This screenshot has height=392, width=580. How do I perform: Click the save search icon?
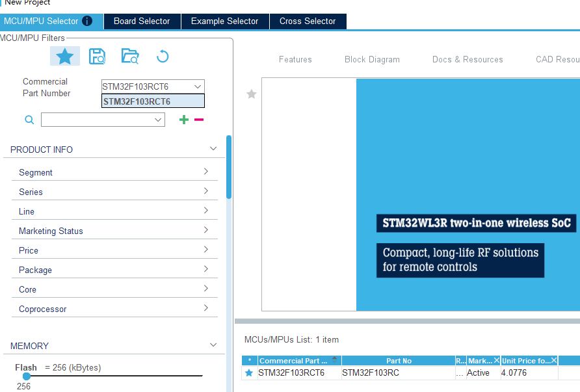tap(98, 57)
